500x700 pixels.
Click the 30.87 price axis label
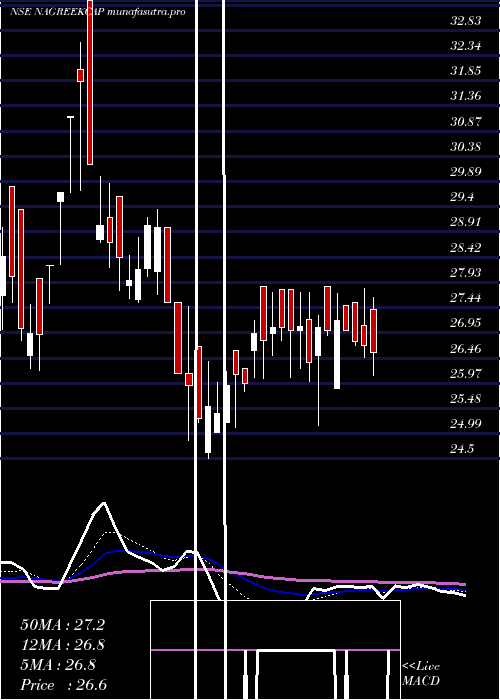[466, 121]
